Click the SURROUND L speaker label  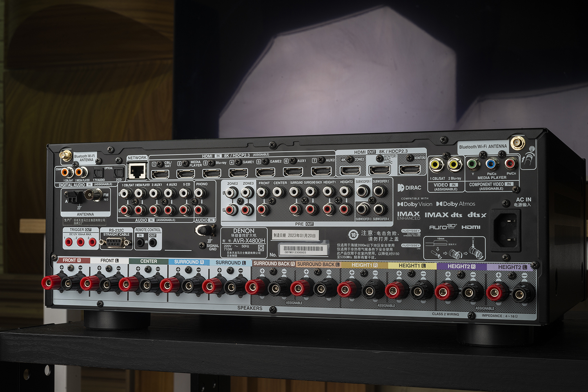[231, 263]
